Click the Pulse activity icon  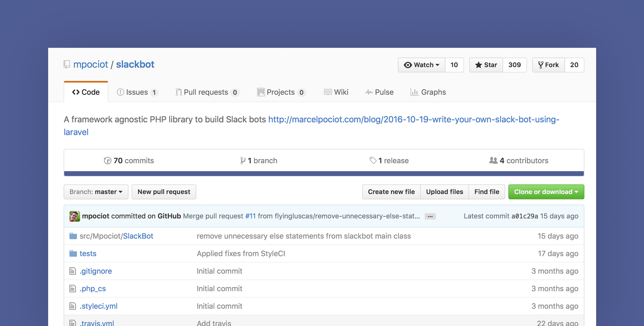click(369, 92)
